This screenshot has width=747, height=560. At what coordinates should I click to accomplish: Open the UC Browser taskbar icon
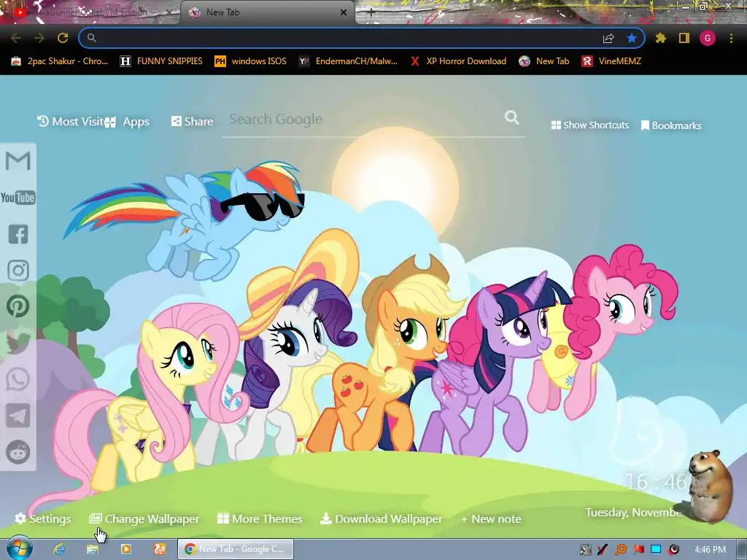(x=159, y=549)
